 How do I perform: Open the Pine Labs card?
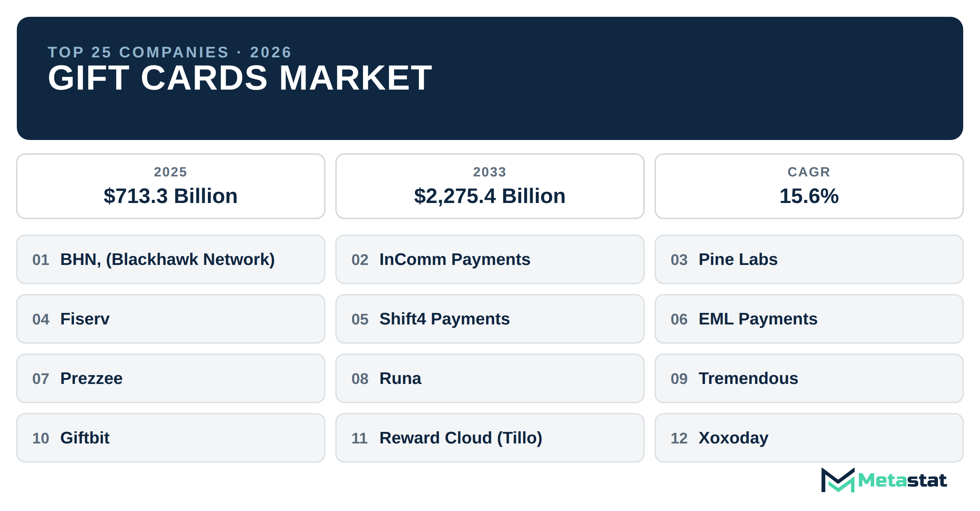(x=809, y=259)
